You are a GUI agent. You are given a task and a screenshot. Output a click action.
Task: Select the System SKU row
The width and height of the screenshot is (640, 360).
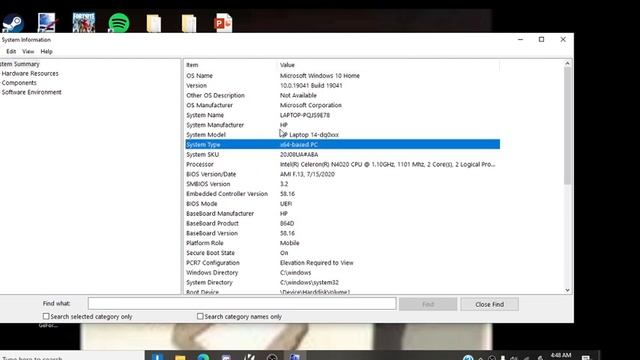pyautogui.click(x=342, y=154)
